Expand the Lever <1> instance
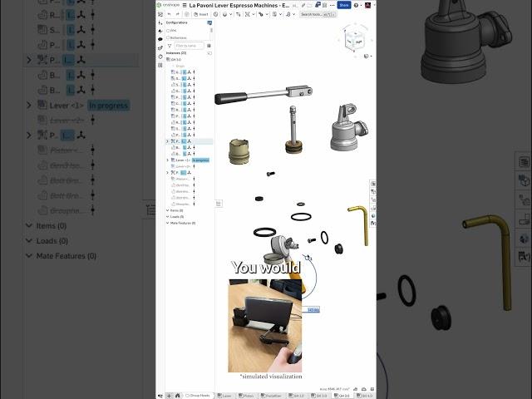This screenshot has height=399, width=532. (167, 160)
